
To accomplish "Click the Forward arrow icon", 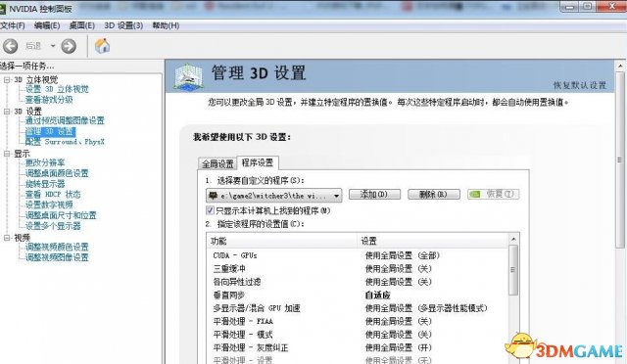I will [69, 46].
